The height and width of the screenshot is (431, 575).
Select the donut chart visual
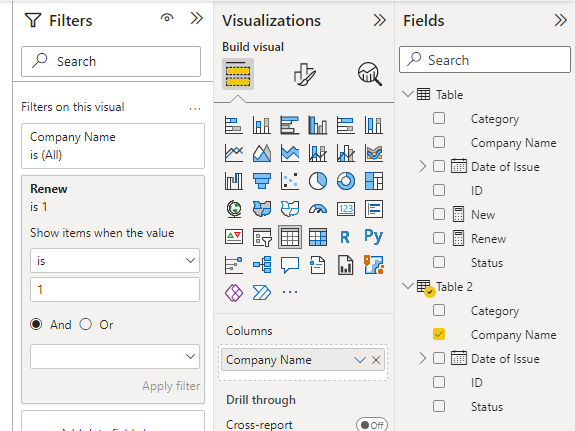tap(346, 181)
